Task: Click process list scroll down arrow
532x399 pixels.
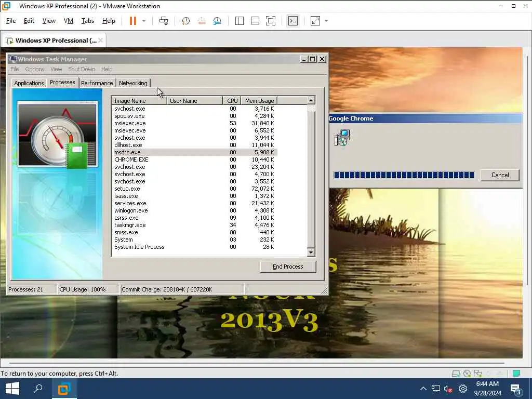Action: coord(311,252)
